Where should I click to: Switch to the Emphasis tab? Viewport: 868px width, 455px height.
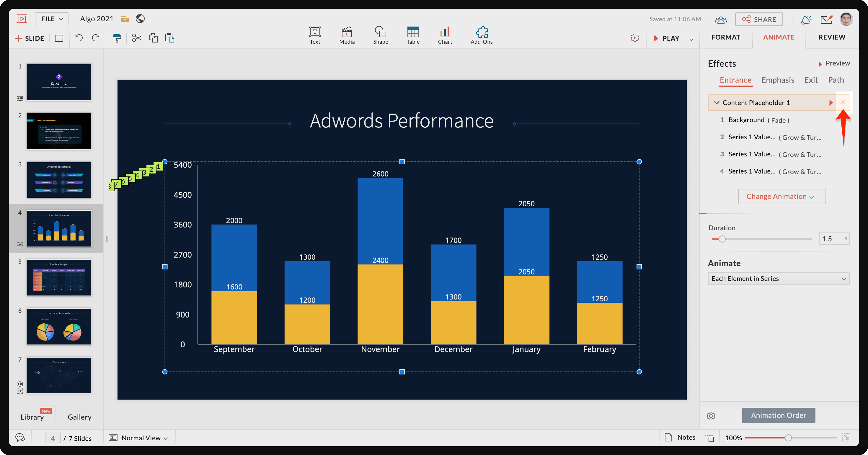click(777, 80)
